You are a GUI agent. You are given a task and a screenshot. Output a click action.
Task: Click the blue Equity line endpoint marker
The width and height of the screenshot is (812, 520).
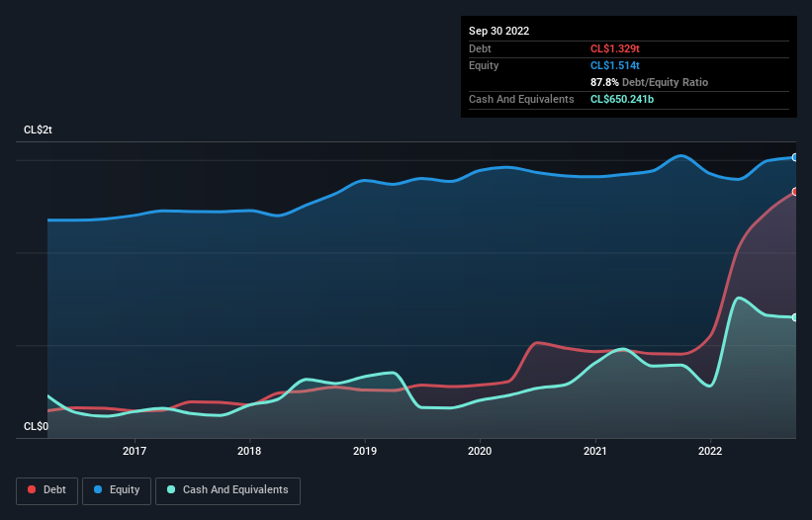tap(794, 157)
